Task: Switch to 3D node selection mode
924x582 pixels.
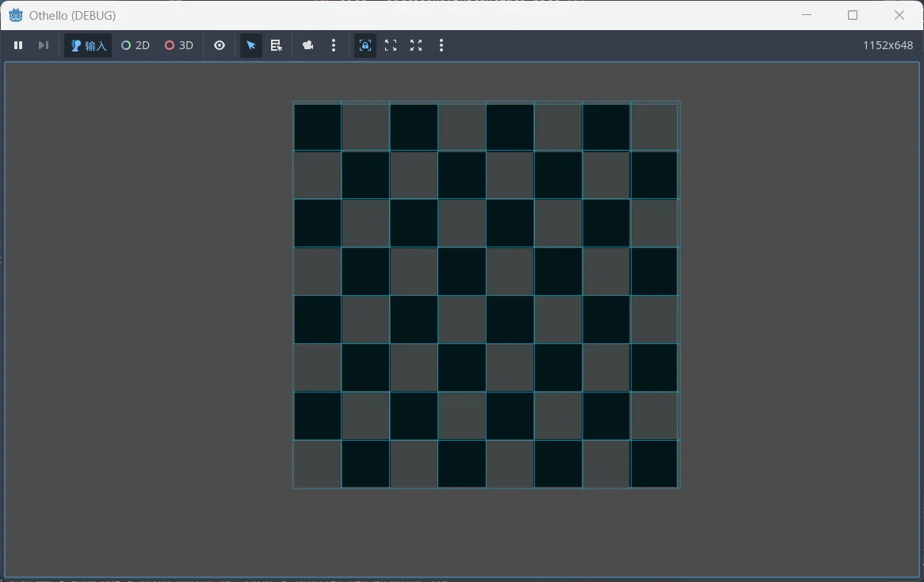Action: (179, 46)
